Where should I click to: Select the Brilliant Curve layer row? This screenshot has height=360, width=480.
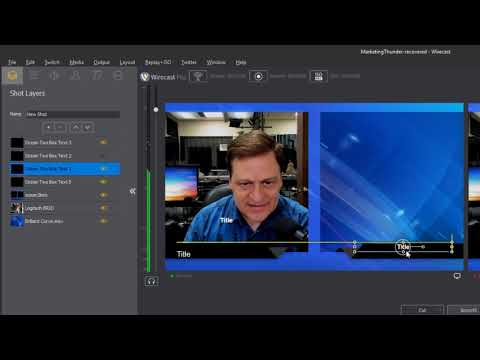pyautogui.click(x=64, y=221)
